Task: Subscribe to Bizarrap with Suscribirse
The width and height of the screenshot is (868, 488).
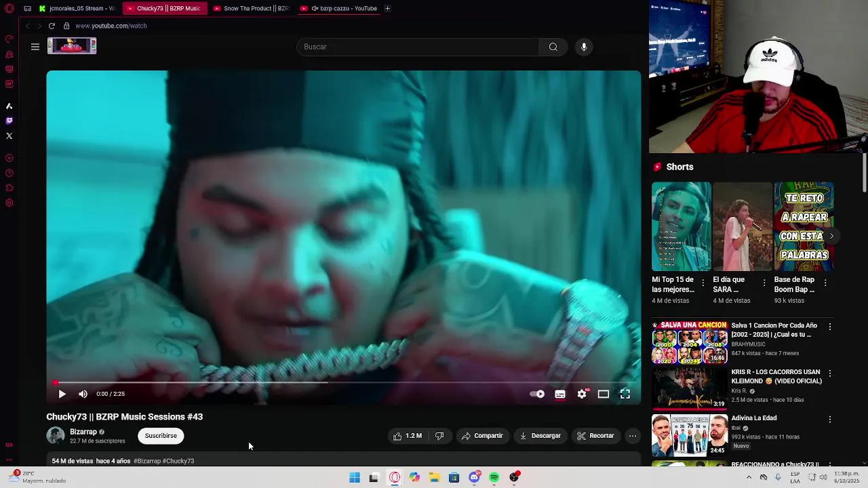Action: click(161, 436)
